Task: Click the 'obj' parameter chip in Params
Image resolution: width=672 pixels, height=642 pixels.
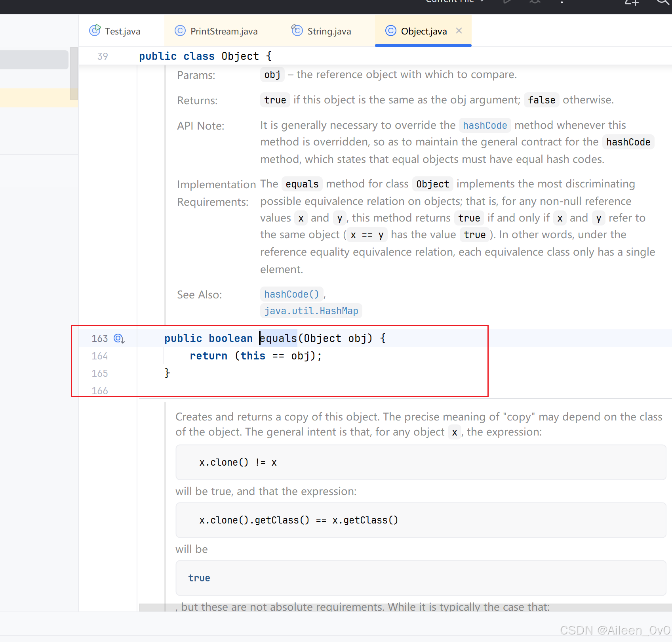Action: pyautogui.click(x=272, y=75)
